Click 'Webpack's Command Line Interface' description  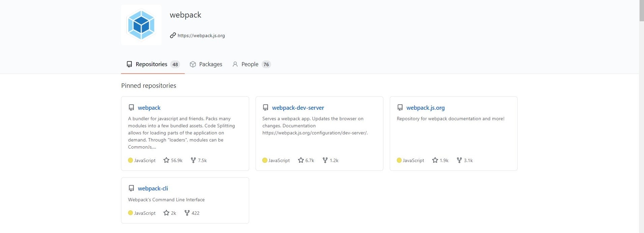(x=166, y=200)
